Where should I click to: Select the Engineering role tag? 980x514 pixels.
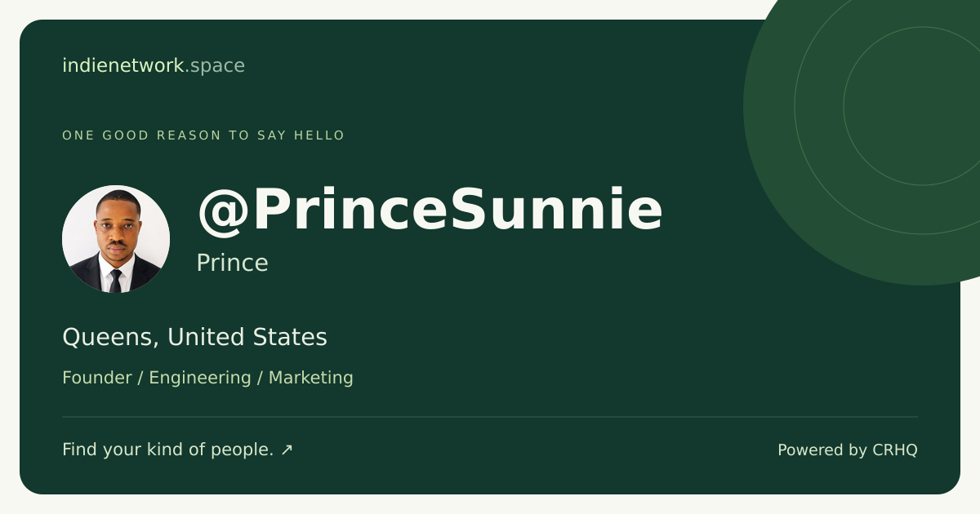[200, 378]
